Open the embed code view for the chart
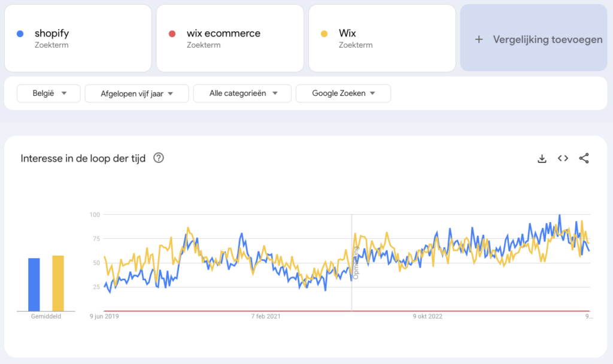 pyautogui.click(x=563, y=158)
